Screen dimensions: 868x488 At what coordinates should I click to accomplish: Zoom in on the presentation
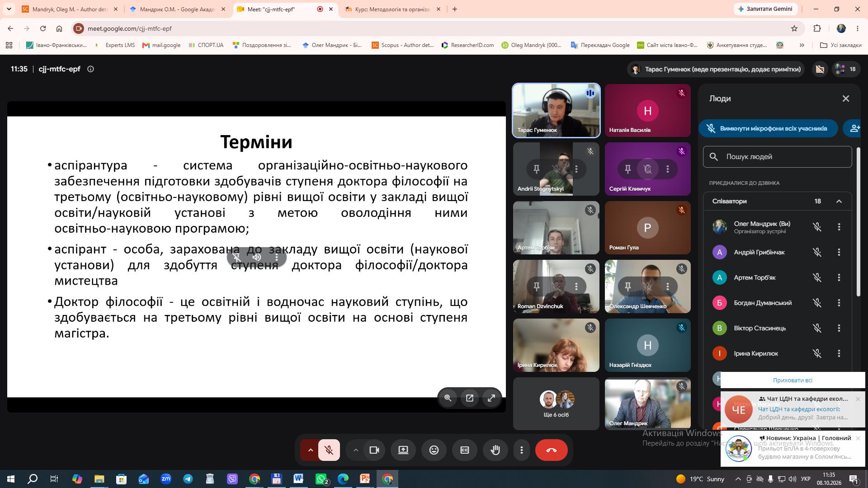click(448, 398)
